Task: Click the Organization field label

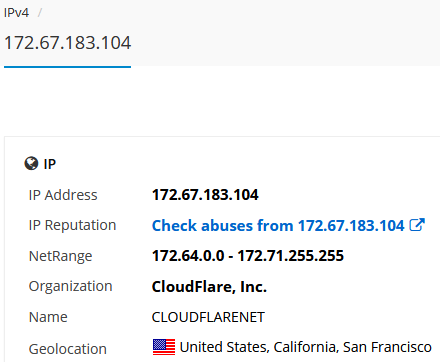Action: click(71, 287)
